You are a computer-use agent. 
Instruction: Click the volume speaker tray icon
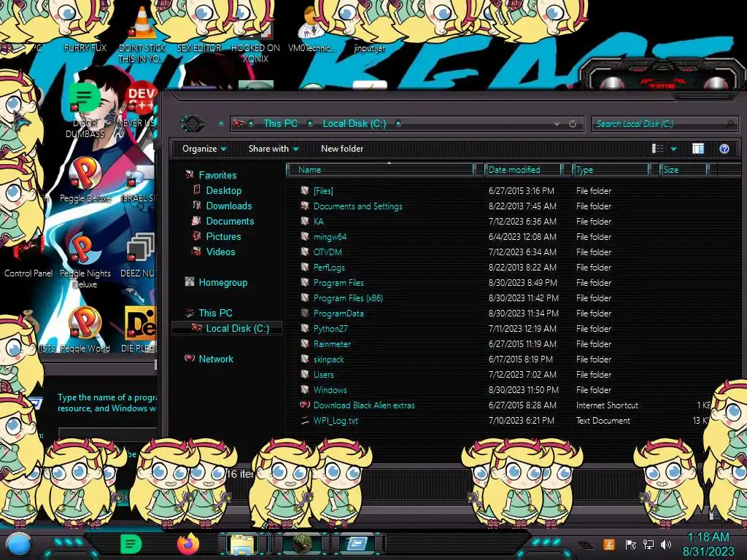pyautogui.click(x=666, y=544)
